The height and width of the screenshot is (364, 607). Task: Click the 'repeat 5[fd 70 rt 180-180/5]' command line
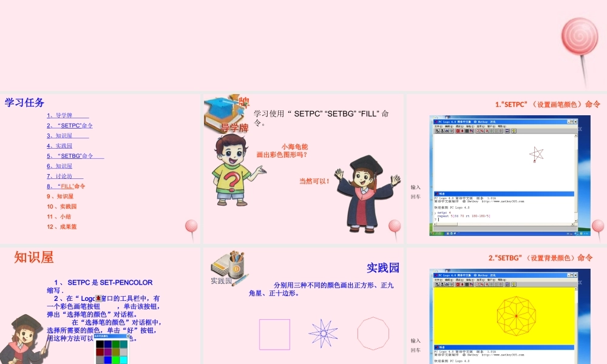click(464, 216)
